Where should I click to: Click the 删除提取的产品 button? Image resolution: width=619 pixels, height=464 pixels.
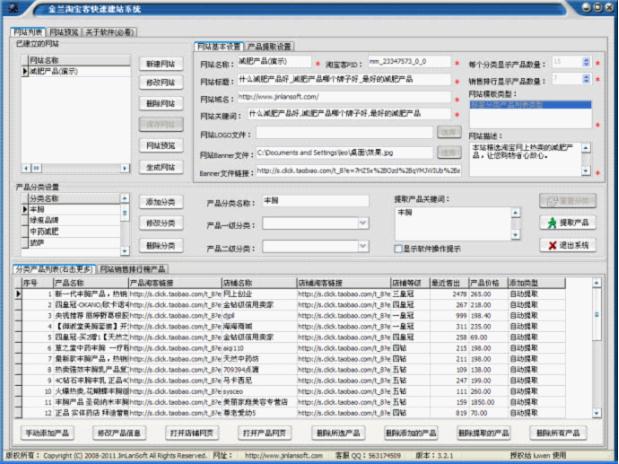click(x=484, y=433)
